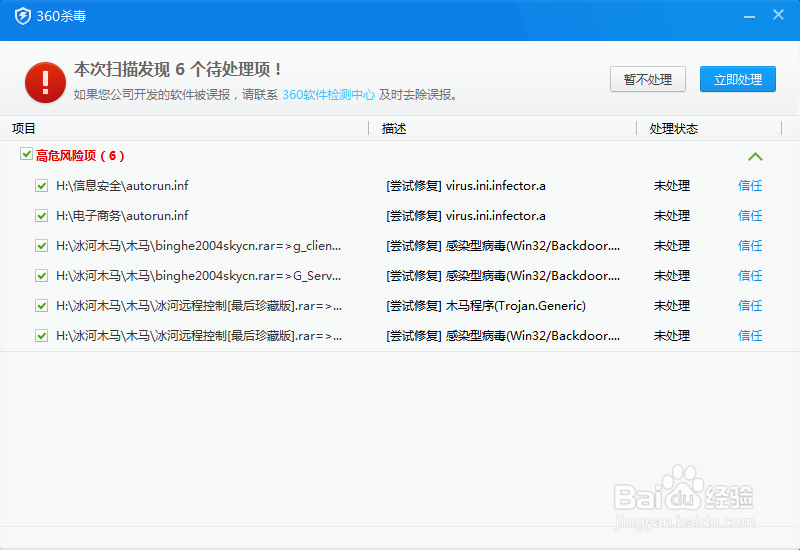Viewport: 800px width, 550px height.
Task: Click virus.ini.infector.a description for 信息安全 row
Action: pyautogui.click(x=466, y=186)
